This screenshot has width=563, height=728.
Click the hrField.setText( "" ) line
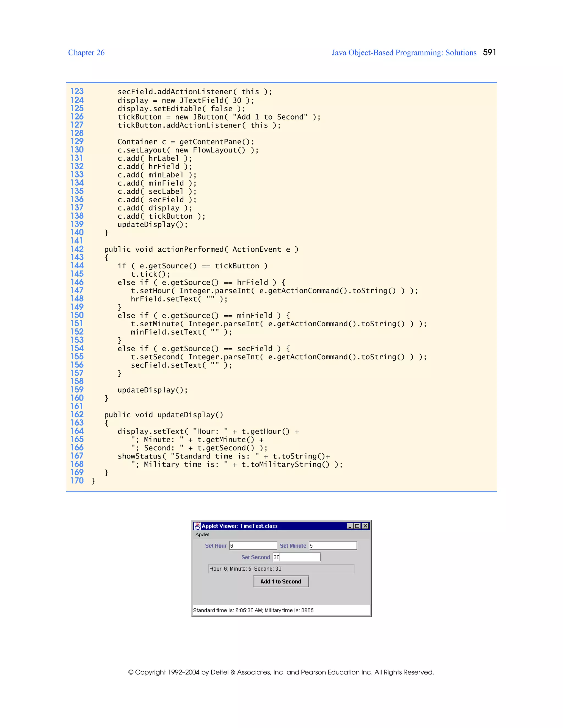tap(179, 299)
